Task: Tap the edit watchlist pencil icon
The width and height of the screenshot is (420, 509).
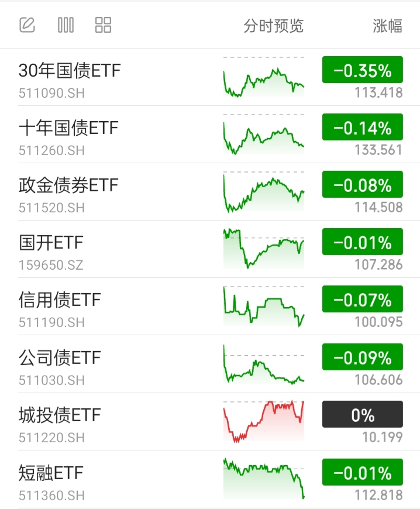Action: click(x=27, y=25)
